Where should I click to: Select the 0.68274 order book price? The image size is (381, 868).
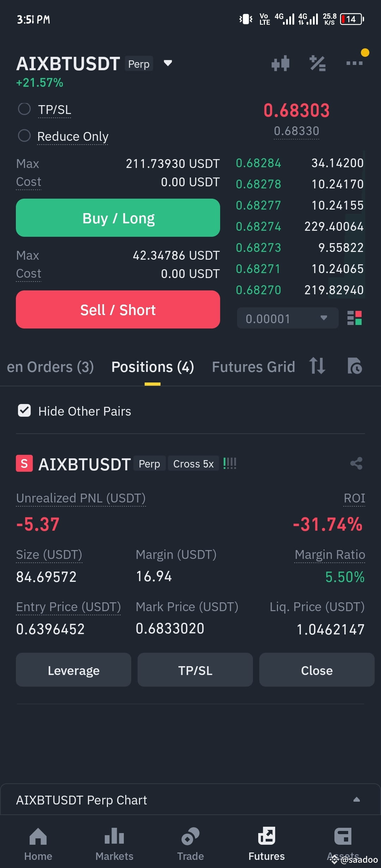click(x=258, y=227)
